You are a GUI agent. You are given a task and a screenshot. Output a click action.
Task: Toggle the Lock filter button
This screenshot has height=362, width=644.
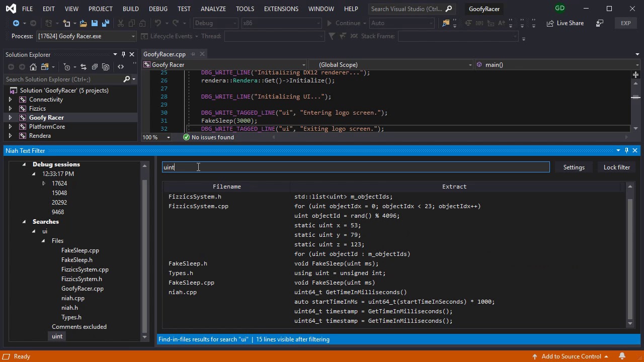pos(616,167)
